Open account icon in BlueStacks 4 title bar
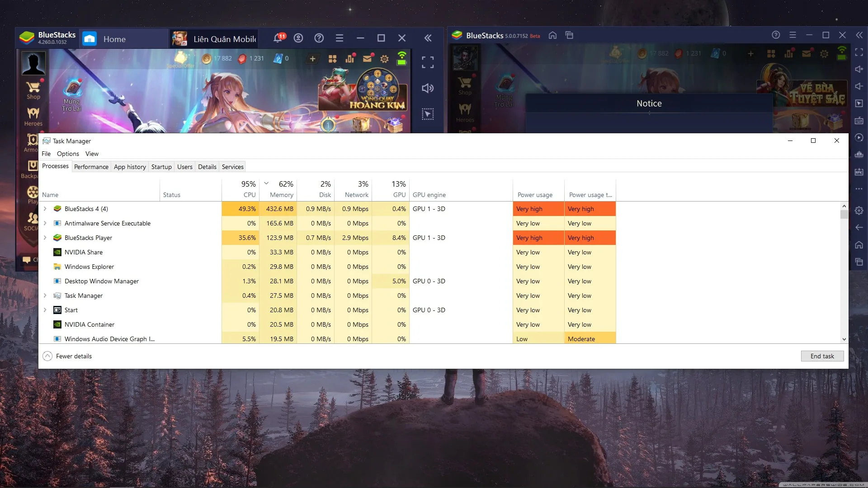This screenshot has height=488, width=868. click(x=298, y=38)
